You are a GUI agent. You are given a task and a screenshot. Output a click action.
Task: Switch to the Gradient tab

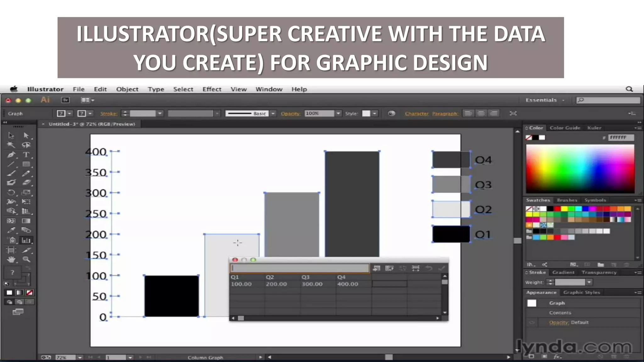click(x=563, y=272)
